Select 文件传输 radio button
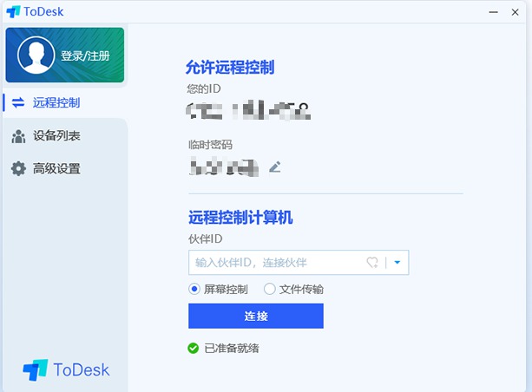532x392 pixels. pyautogui.click(x=269, y=290)
